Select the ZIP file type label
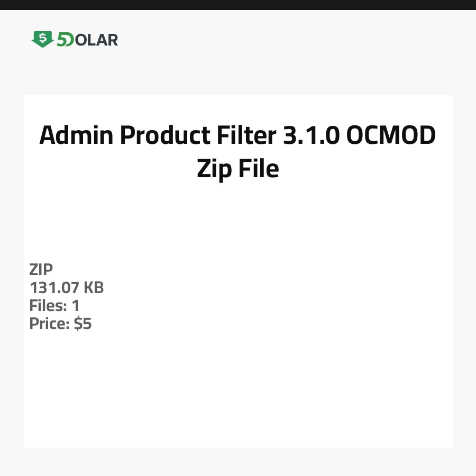Image resolution: width=476 pixels, height=476 pixels. pyautogui.click(x=41, y=270)
